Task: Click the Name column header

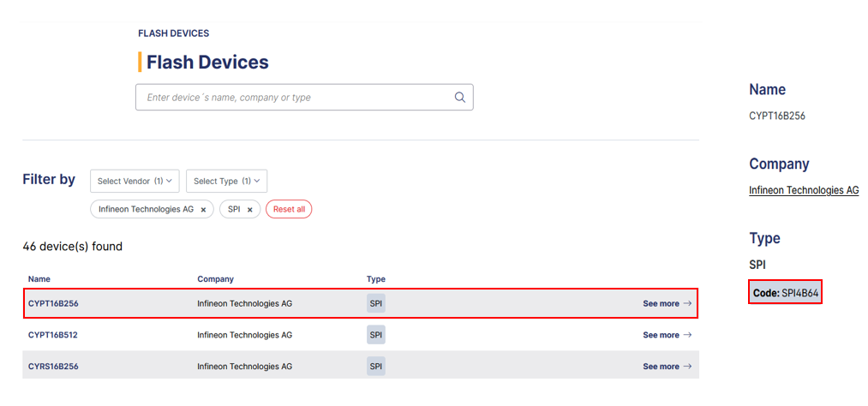Action: (39, 279)
